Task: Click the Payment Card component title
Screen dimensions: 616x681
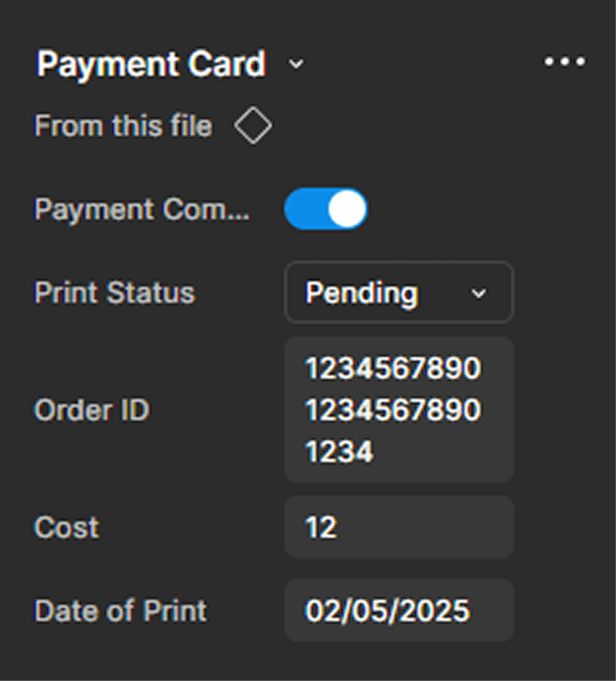Action: (x=151, y=65)
